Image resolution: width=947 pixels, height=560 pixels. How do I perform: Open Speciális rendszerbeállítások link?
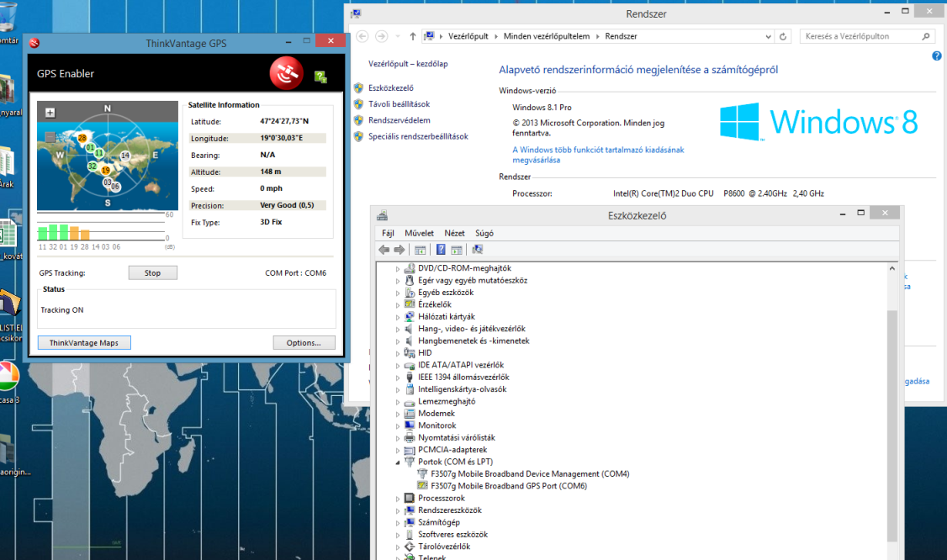[418, 136]
